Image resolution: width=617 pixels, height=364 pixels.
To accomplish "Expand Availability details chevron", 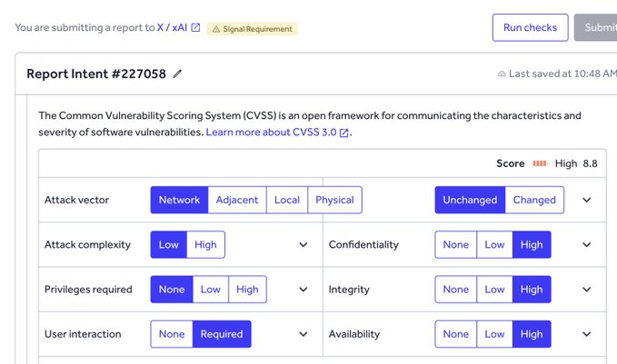I will click(587, 335).
